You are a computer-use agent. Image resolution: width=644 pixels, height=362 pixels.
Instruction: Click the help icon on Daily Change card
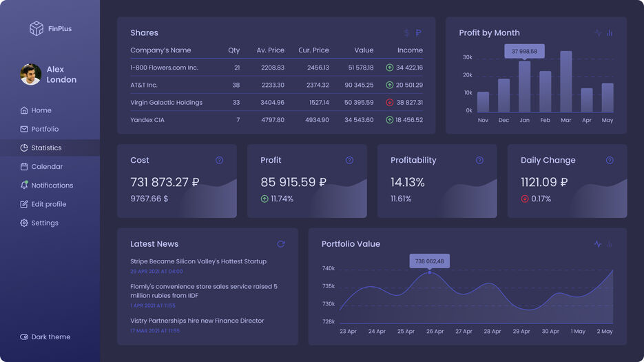610,160
